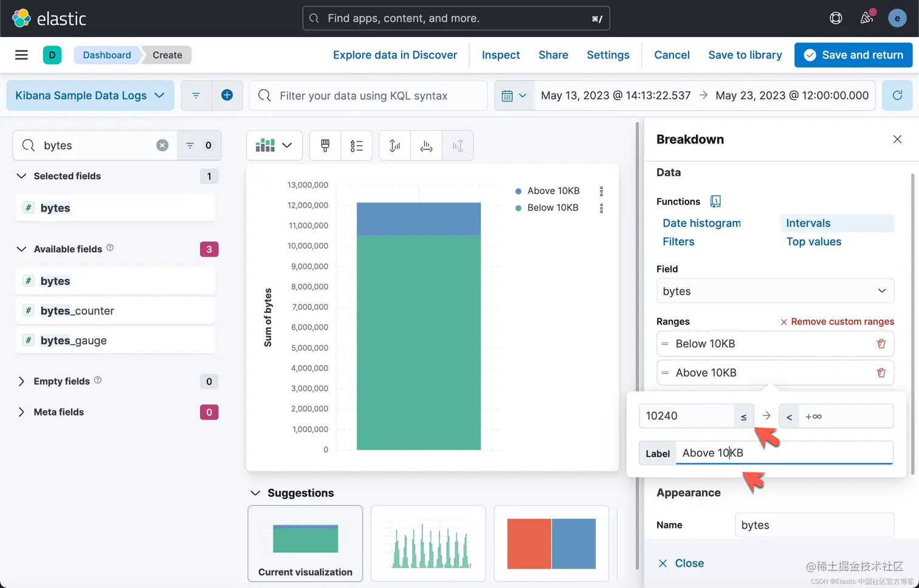Open the functions documentation icon

pyautogui.click(x=716, y=201)
